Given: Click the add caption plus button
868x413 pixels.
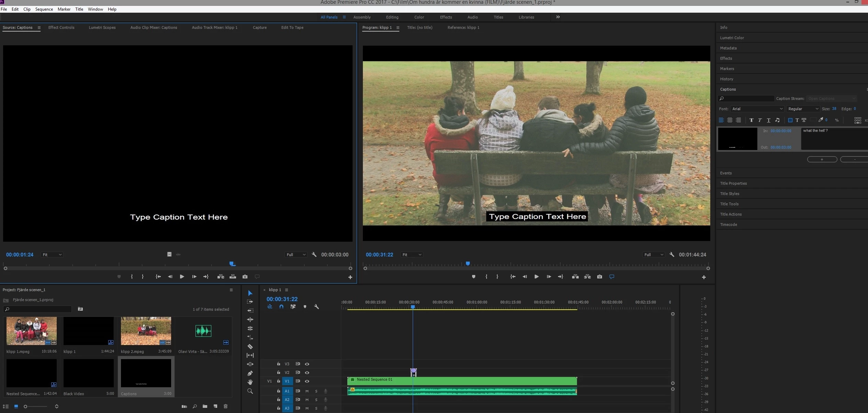Looking at the screenshot, I should 822,159.
